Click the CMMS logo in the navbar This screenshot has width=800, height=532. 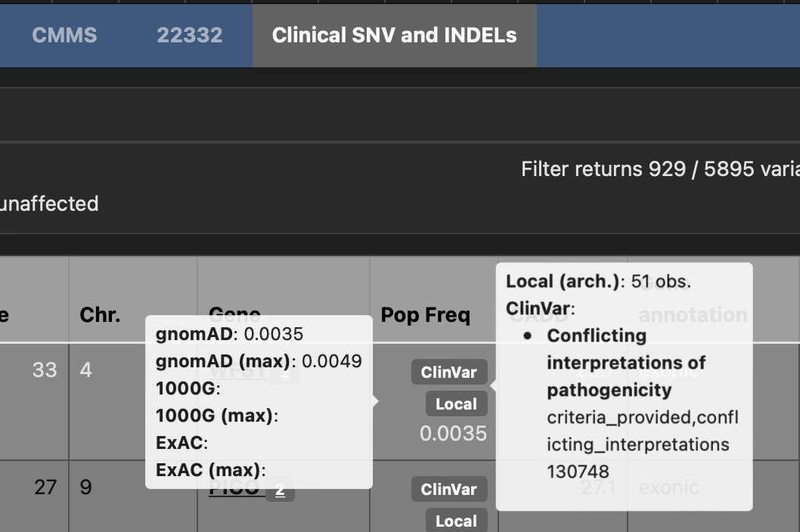[64, 35]
